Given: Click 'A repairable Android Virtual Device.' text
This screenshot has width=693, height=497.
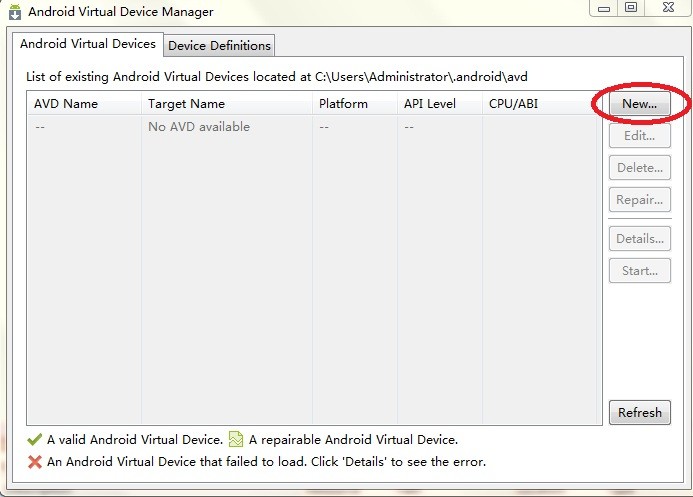Looking at the screenshot, I should point(354,440).
